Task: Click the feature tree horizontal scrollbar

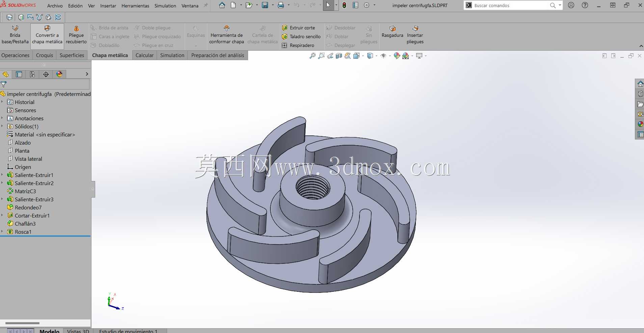Action: click(22, 323)
